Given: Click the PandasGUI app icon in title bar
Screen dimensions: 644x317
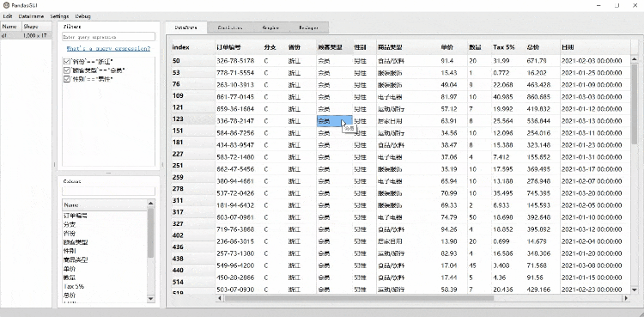Looking at the screenshot, I should pos(6,5).
